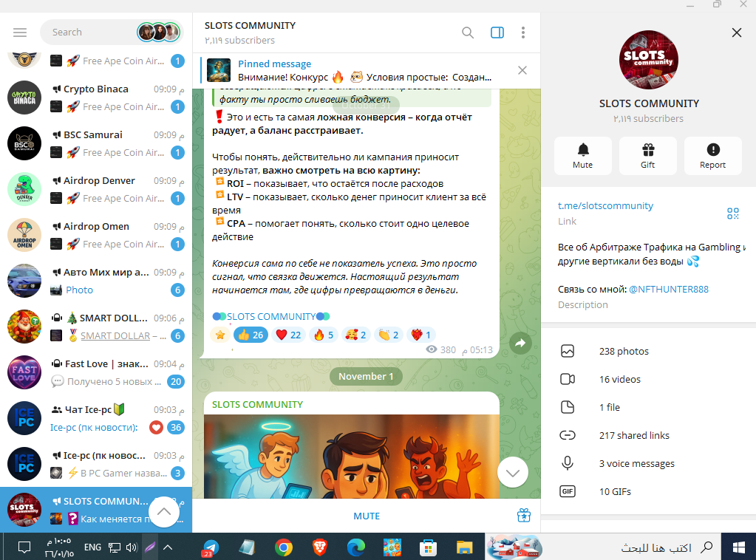Forward the message with share arrow
This screenshot has height=560, width=756.
(520, 343)
